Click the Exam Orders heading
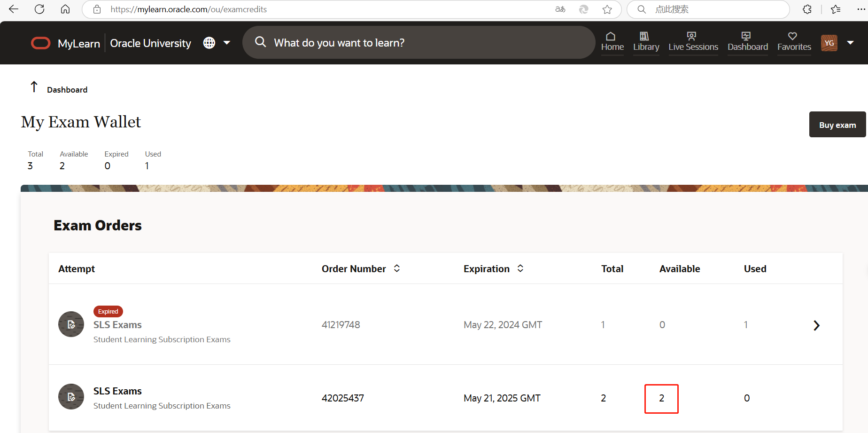This screenshot has width=868, height=433. 98,226
